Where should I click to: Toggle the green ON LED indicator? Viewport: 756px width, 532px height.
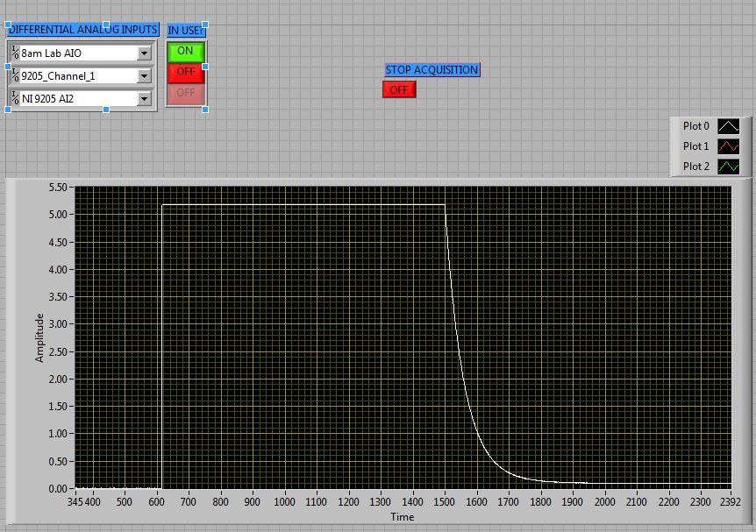(185, 51)
